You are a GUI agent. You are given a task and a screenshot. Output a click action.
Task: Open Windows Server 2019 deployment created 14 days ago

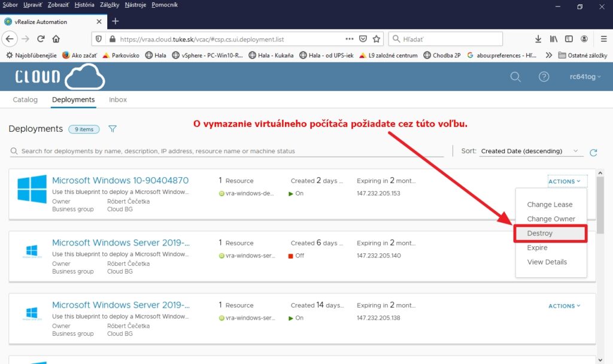(x=121, y=305)
